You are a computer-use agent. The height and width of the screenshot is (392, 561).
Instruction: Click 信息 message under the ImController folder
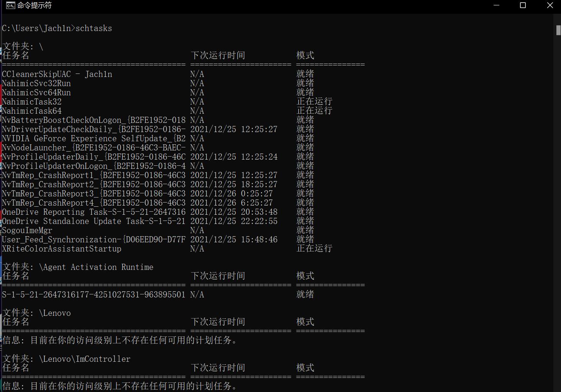[120, 386]
